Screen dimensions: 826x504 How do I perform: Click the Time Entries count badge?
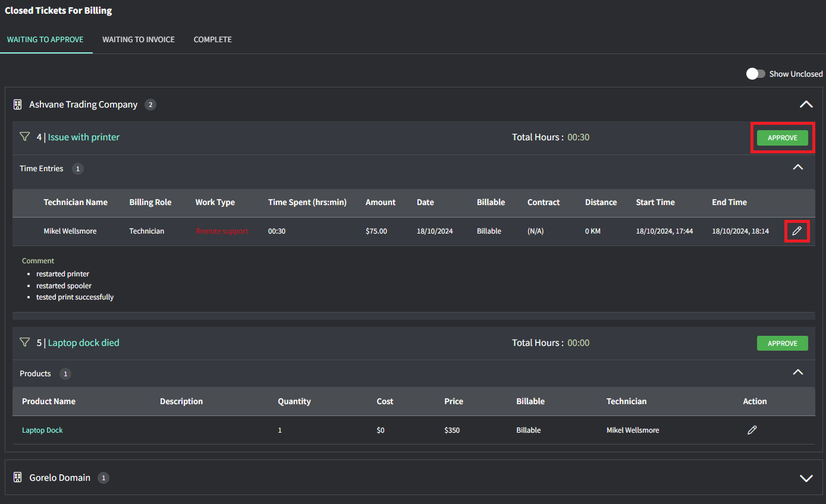pos(78,169)
